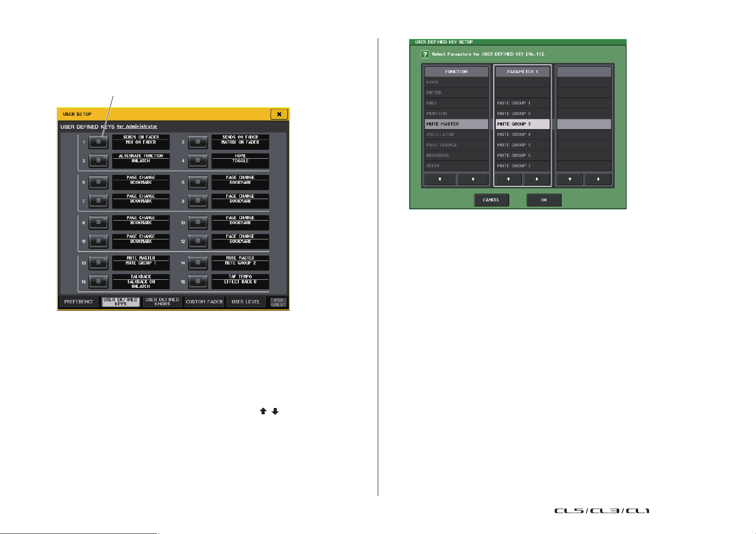756x534 pixels.
Task: Open popup button for user defined key 1
Action: pyautogui.click(x=98, y=142)
